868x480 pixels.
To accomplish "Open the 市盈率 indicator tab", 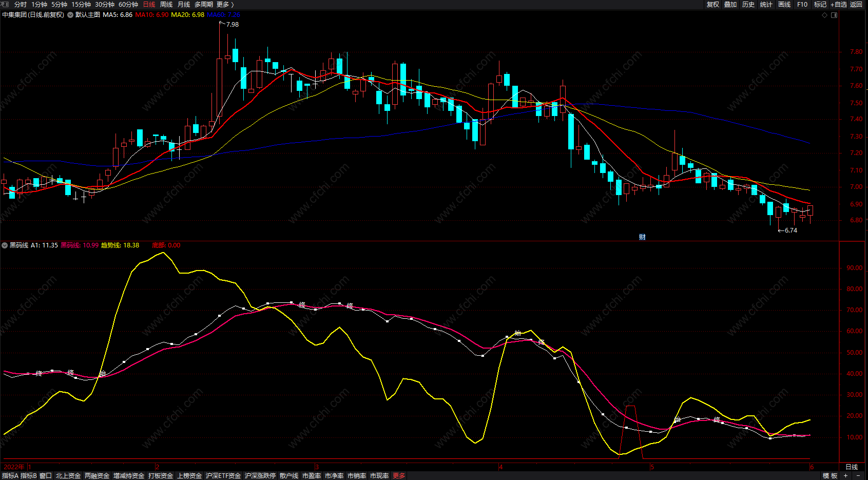I will tap(312, 476).
